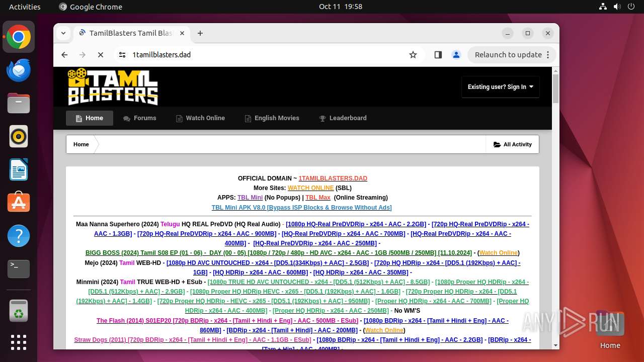644x362 pixels.
Task: Open BIGG BOSS 2024 Tamil S08 link
Action: pos(279,253)
